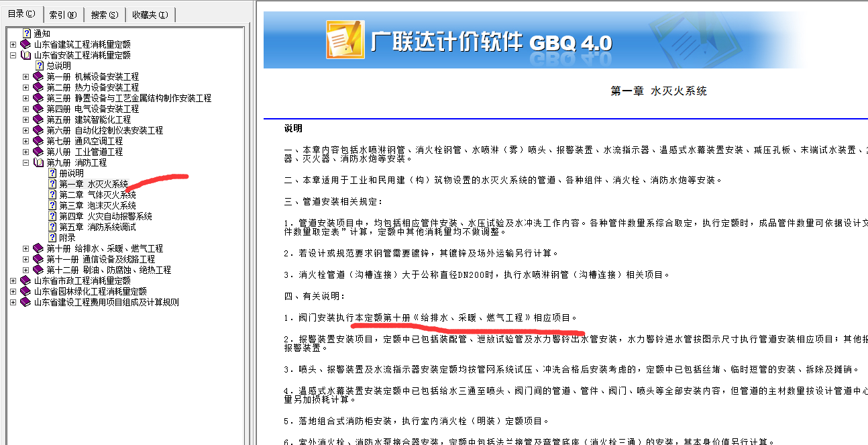
Task: Collapse the 第九册 消防工程 node
Action: tap(26, 162)
